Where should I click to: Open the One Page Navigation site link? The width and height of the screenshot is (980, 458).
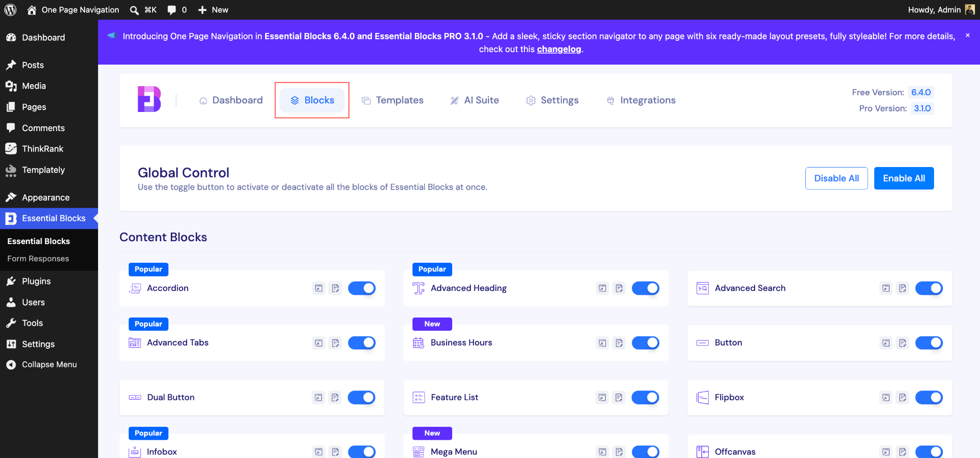pos(73,10)
